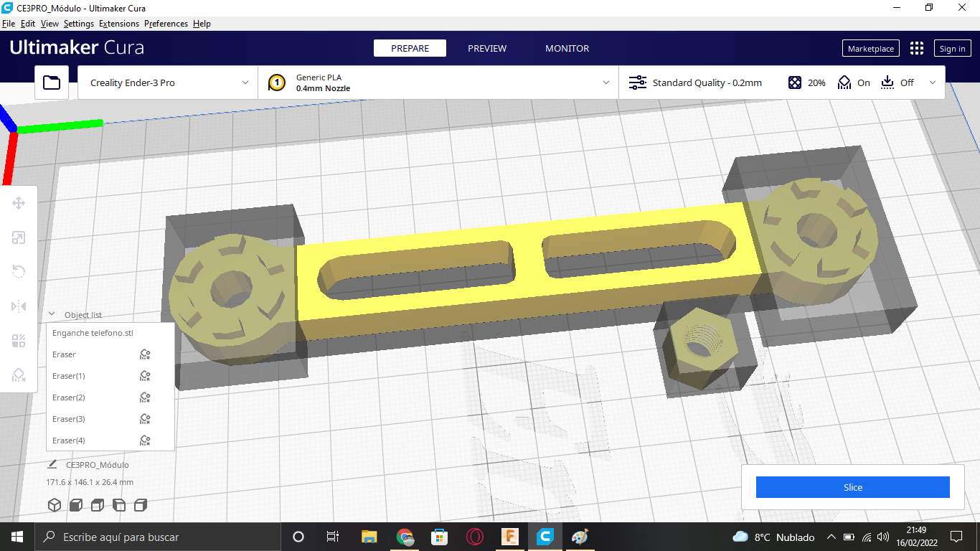Select the Rotate tool
Image resolution: width=980 pixels, height=551 pixels.
pyautogui.click(x=19, y=272)
